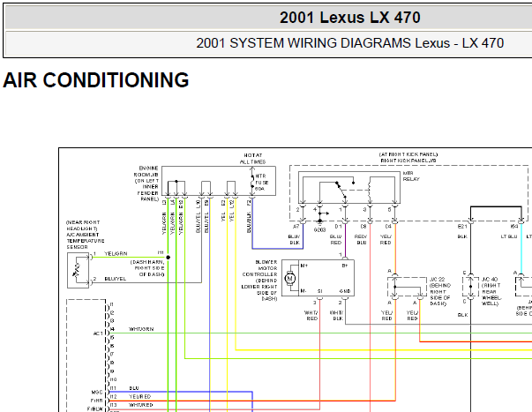The height and width of the screenshot is (412, 532).
Task: Click 'WHT/RED' wire label at pin I13
Action: tap(141, 405)
